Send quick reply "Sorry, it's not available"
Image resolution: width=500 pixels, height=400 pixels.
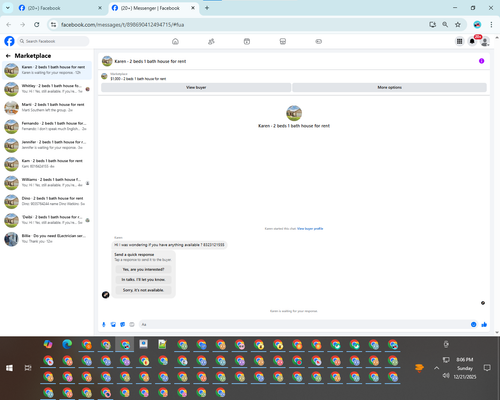point(143,290)
